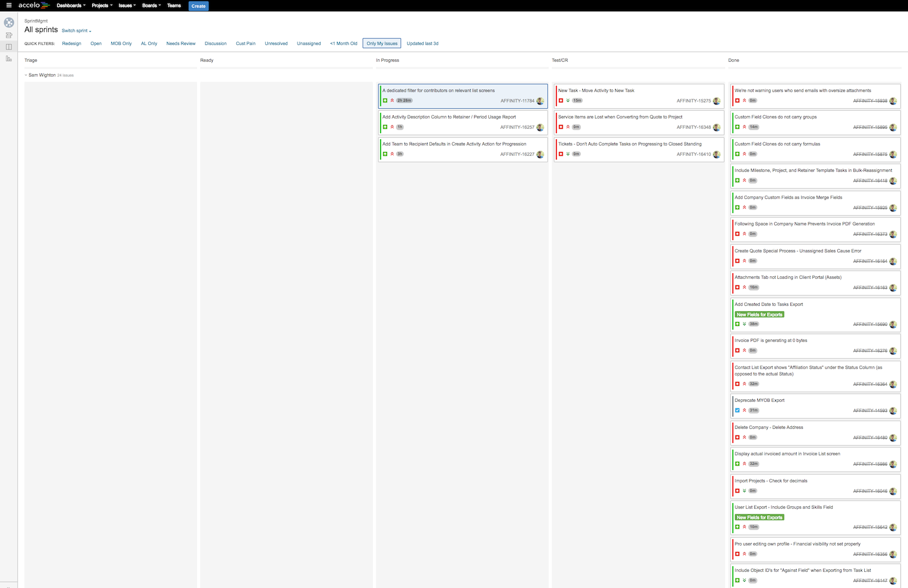Click Sam Wighton's avatar on AFFINITY-11784
Image resolution: width=908 pixels, height=588 pixels.
540,100
